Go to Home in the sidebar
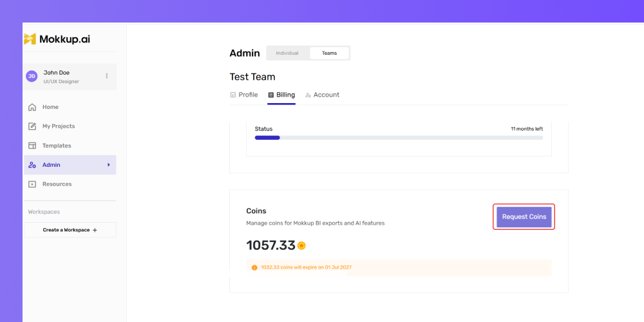This screenshot has height=322, width=644. [x=70, y=107]
